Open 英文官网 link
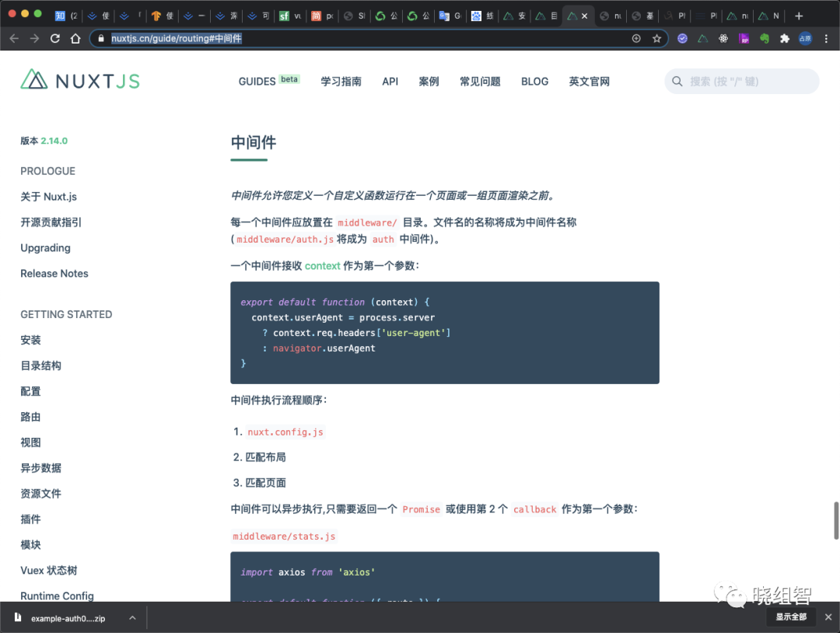 589,82
